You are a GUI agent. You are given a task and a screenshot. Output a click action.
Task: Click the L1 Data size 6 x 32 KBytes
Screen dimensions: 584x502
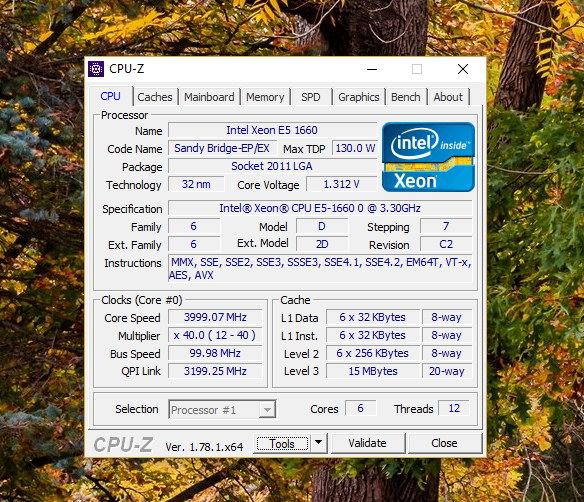click(372, 317)
